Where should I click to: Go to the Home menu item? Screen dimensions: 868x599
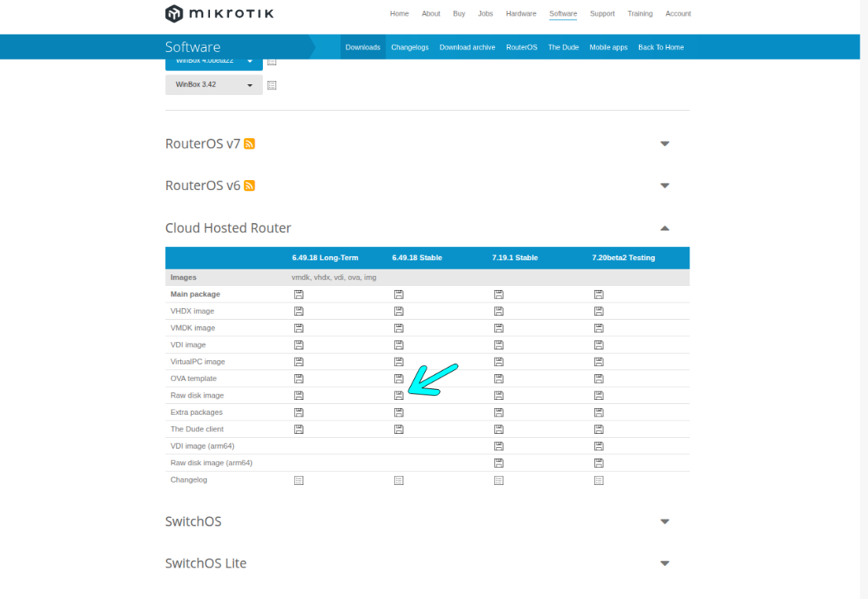[399, 13]
